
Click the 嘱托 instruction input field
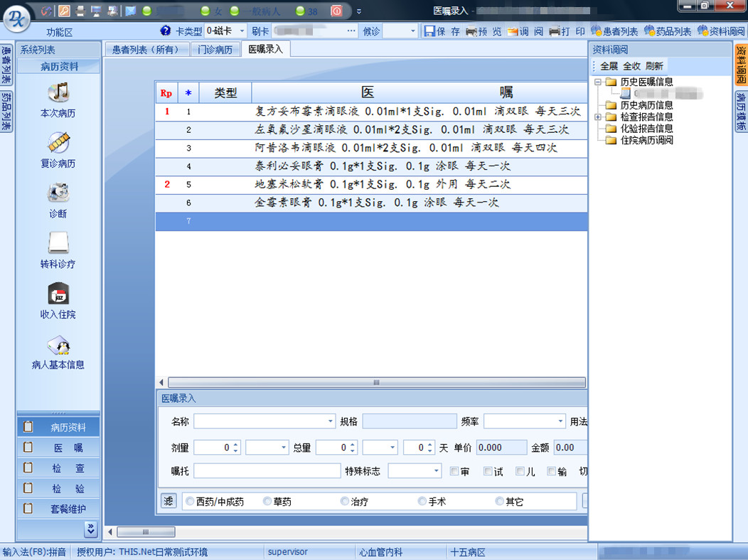[267, 471]
